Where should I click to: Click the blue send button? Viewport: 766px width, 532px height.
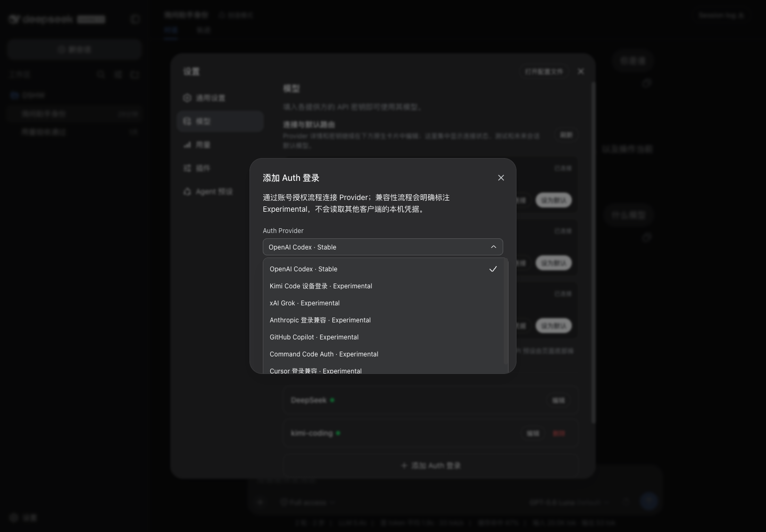point(649,501)
